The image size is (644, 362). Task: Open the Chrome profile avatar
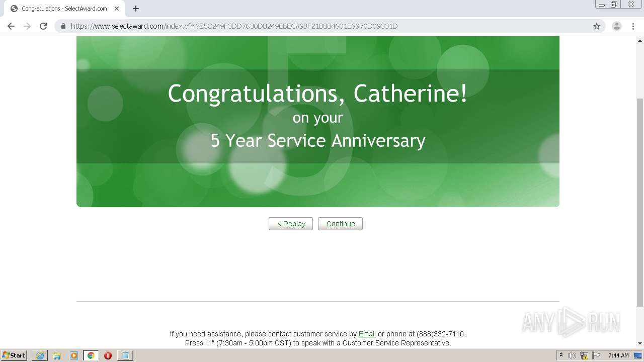(617, 26)
